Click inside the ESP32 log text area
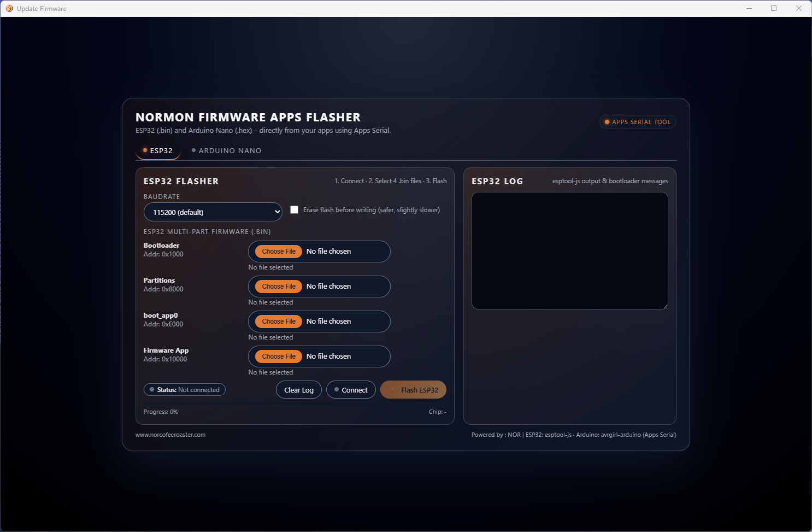Viewport: 812px width, 532px height. pos(569,250)
